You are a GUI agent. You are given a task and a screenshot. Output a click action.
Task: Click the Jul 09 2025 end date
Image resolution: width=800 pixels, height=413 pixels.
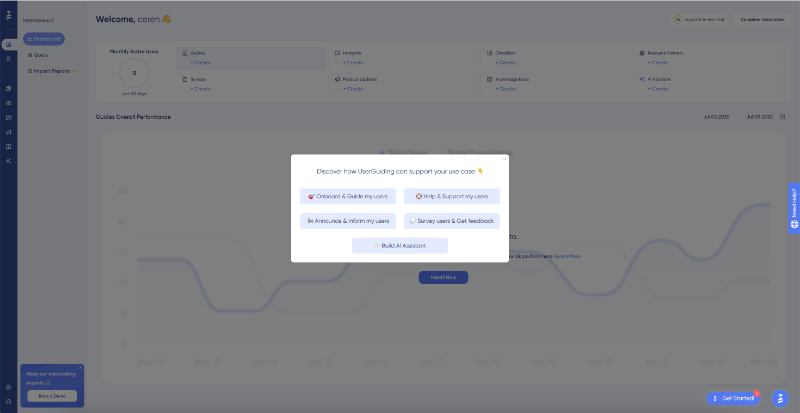(x=760, y=117)
